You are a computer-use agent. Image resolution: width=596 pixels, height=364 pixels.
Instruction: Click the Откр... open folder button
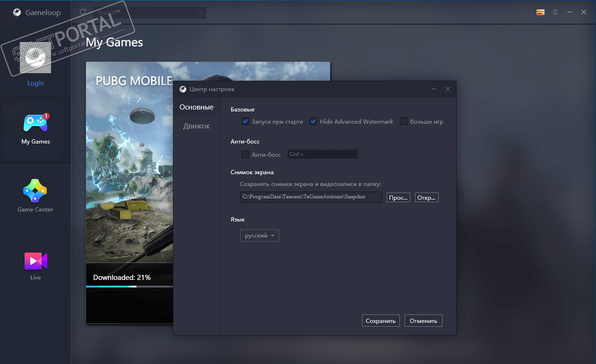427,197
